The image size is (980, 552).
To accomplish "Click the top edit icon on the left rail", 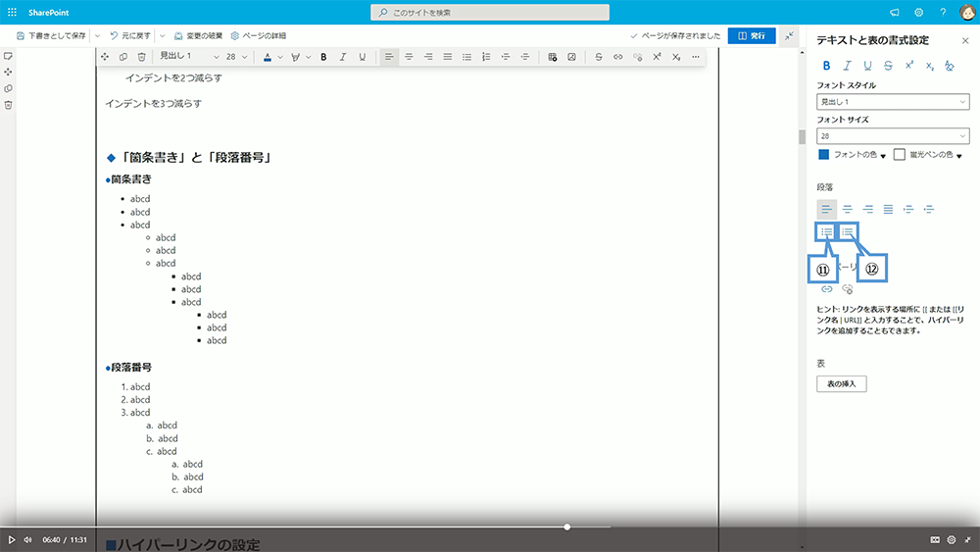I will tap(8, 56).
